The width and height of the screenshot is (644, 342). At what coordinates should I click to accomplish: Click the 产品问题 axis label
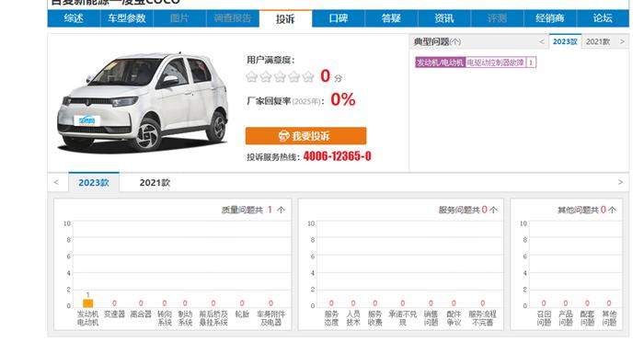point(566,318)
